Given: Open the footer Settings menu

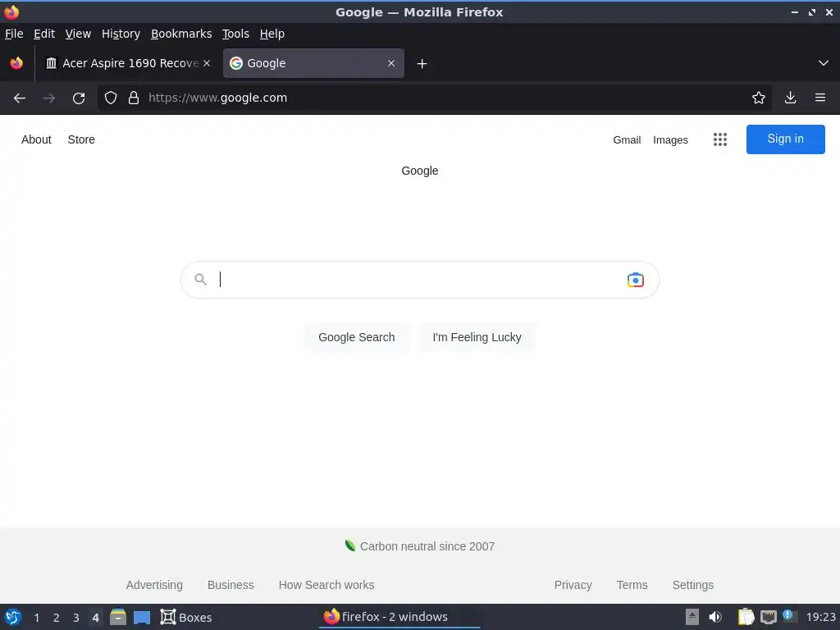Looking at the screenshot, I should point(692,585).
